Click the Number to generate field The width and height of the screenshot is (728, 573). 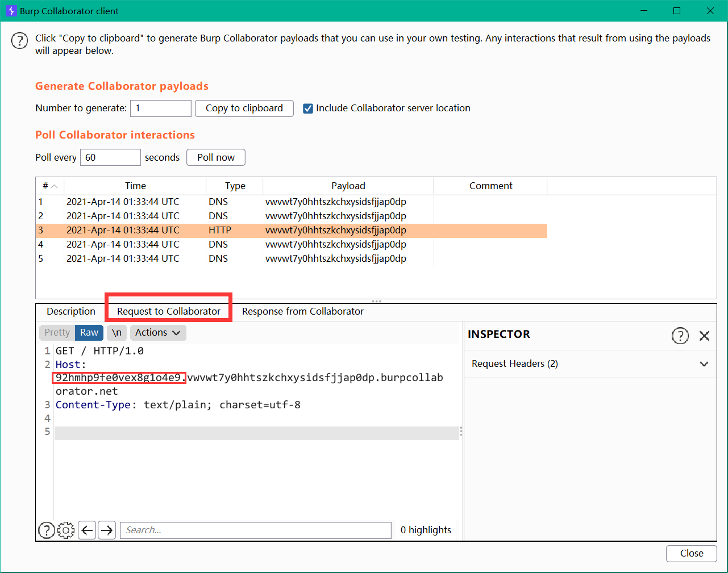point(161,108)
